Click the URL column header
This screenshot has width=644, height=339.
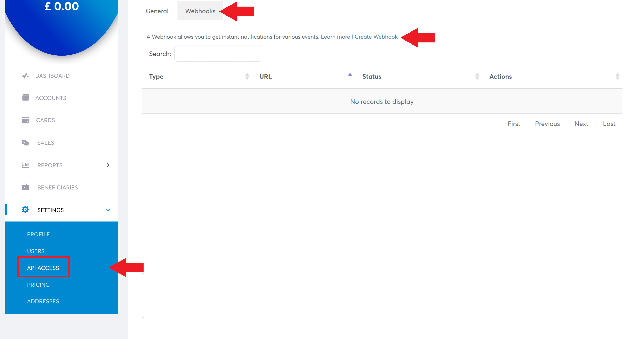coord(266,77)
